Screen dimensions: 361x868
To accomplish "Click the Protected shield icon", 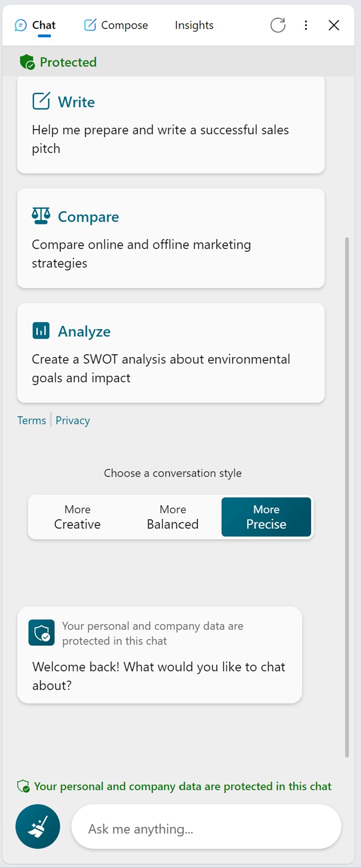I will (x=27, y=62).
